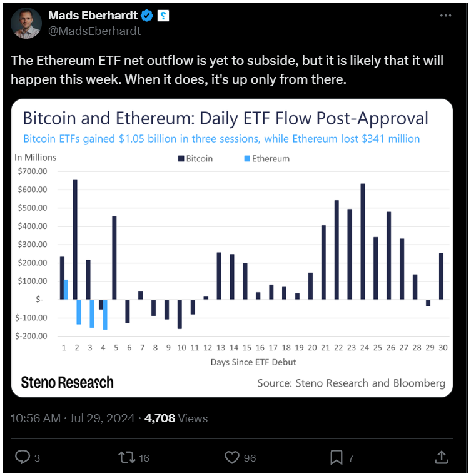471x476 pixels.
Task: Click the reply speech bubble icon
Action: (x=23, y=457)
